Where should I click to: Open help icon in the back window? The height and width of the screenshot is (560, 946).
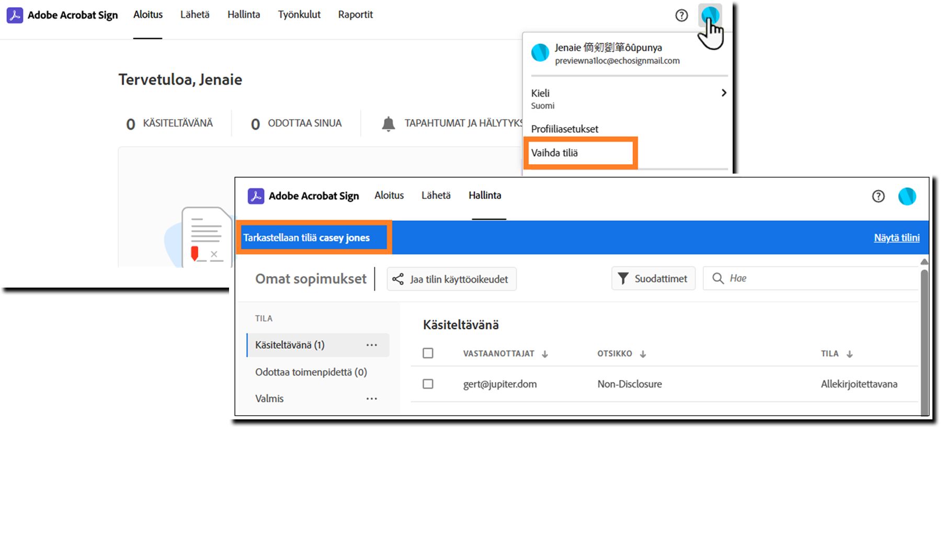681,15
